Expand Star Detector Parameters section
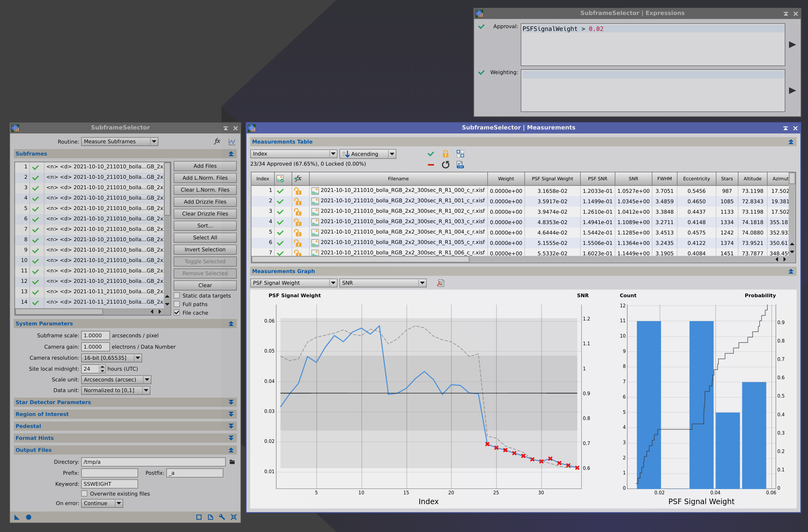This screenshot has width=808, height=532. [x=231, y=402]
